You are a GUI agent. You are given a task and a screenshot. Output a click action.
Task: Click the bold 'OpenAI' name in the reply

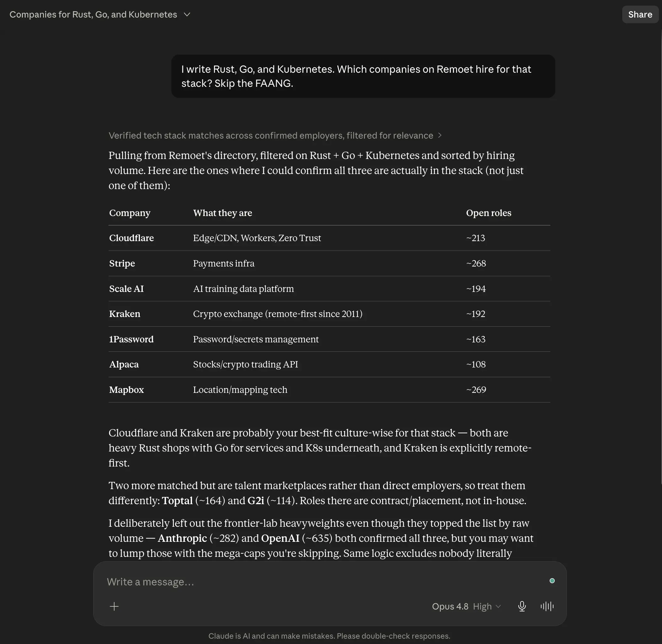click(280, 538)
